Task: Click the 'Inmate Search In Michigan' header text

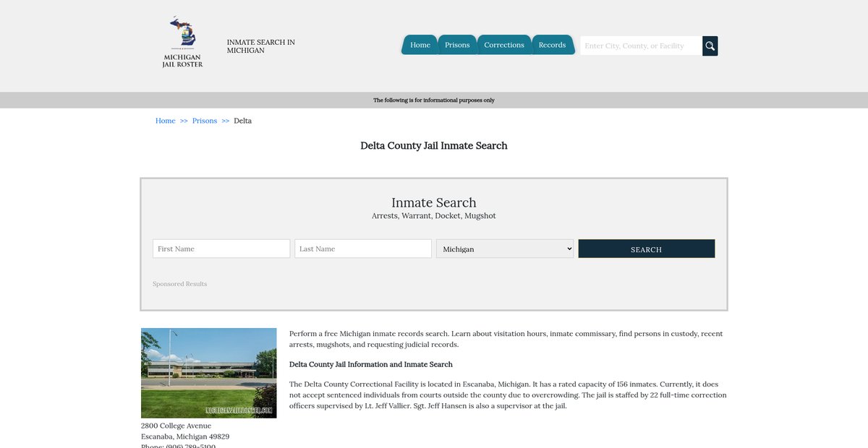Action: [x=261, y=46]
